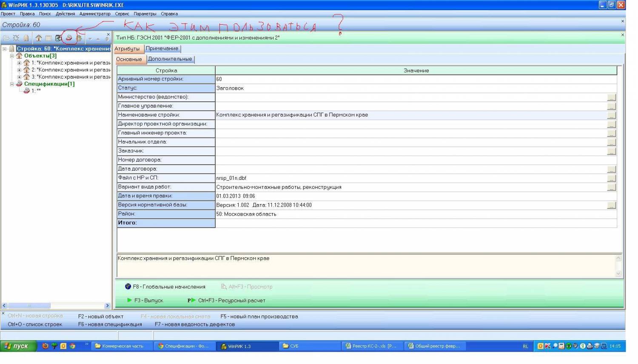Click F8 - Глобальные начисления
This screenshot has height=364, width=638.
click(x=165, y=287)
